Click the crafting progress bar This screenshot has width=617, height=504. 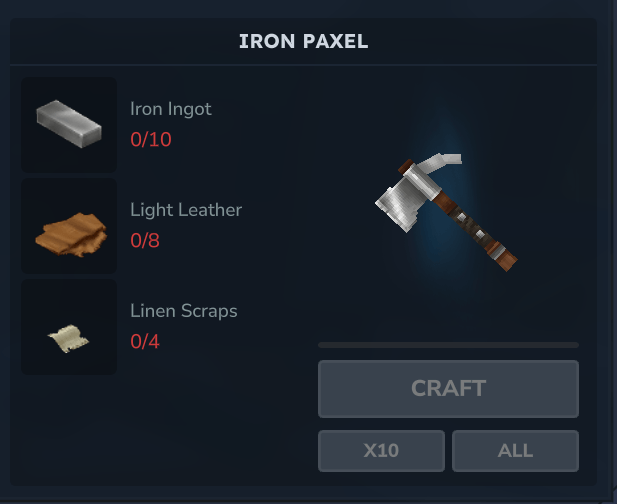point(448,345)
